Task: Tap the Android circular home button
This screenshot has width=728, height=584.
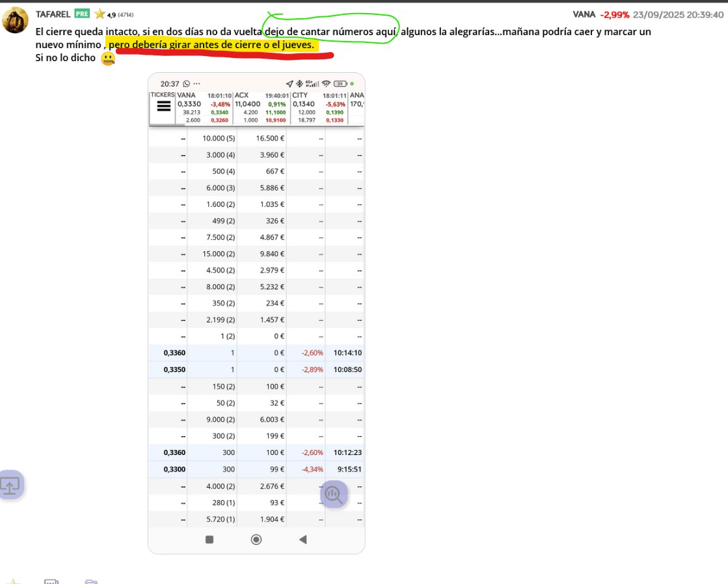Action: point(256,539)
